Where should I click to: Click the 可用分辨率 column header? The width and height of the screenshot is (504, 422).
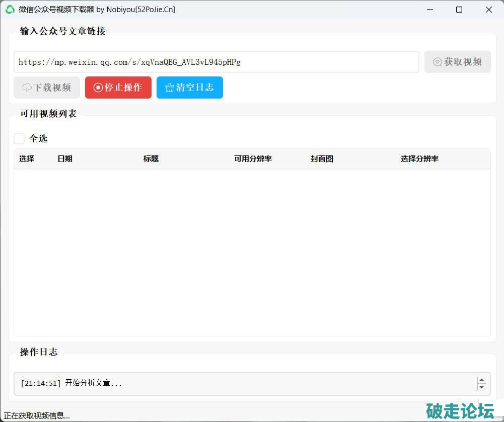click(253, 159)
